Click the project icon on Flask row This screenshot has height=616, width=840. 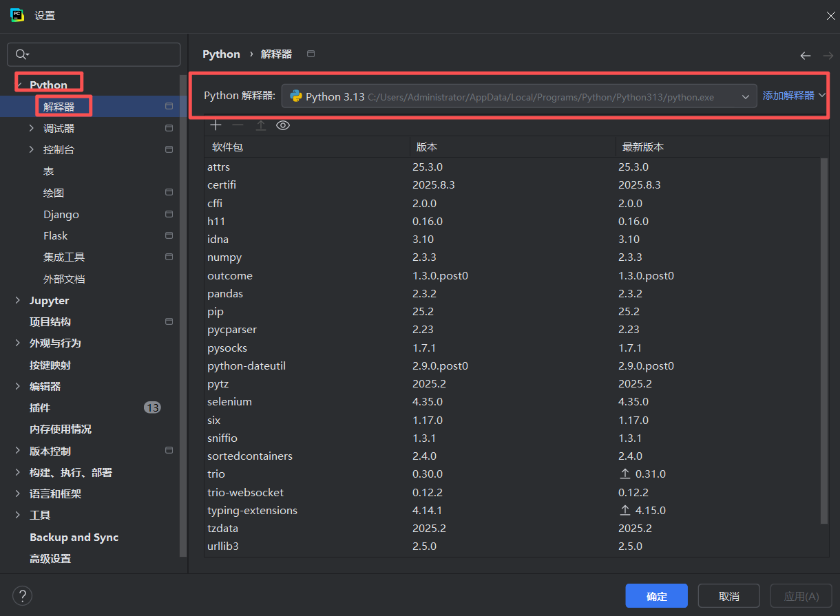(169, 235)
